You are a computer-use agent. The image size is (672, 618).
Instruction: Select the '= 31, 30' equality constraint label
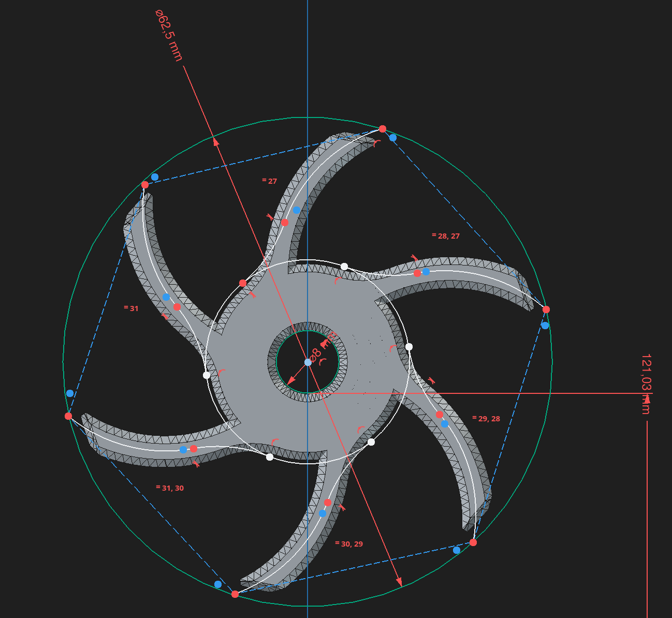coord(170,488)
